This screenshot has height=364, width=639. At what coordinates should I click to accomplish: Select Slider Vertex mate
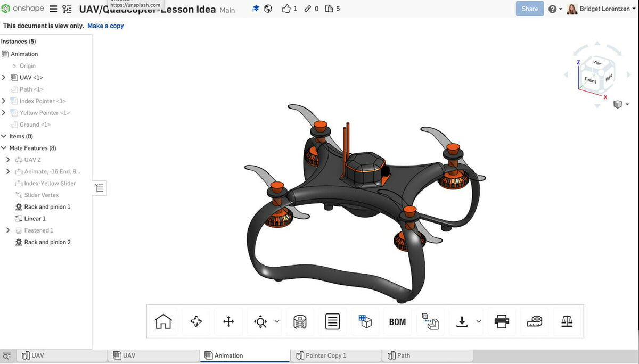click(x=42, y=195)
